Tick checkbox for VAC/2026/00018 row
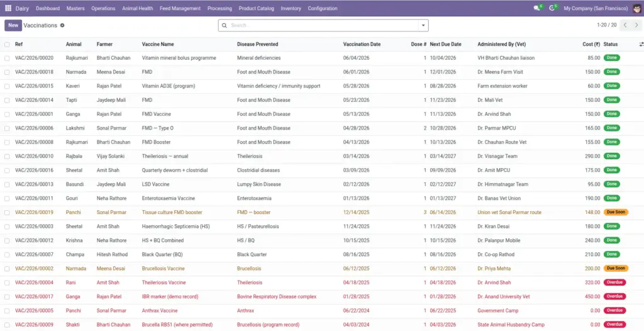This screenshot has width=644, height=331. point(7,72)
